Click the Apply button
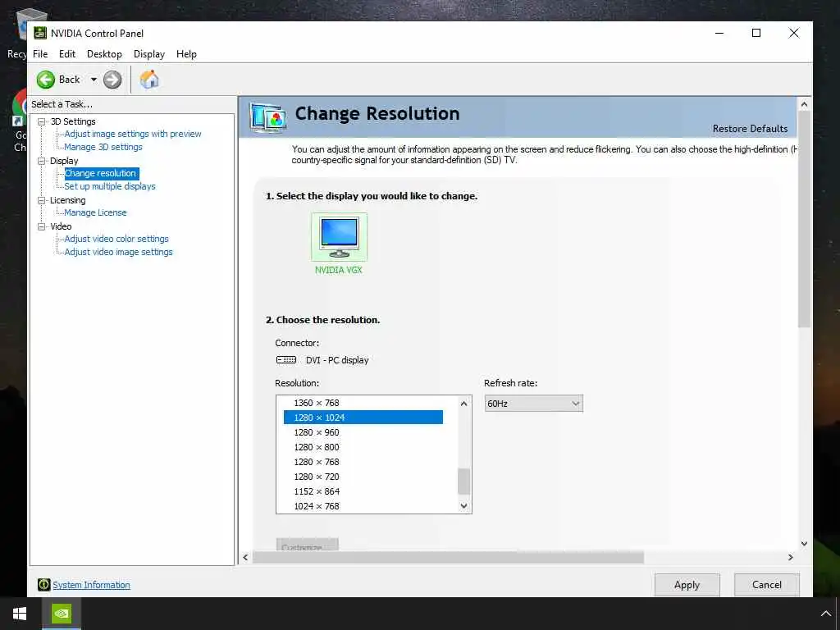This screenshot has height=630, width=840. 687,584
